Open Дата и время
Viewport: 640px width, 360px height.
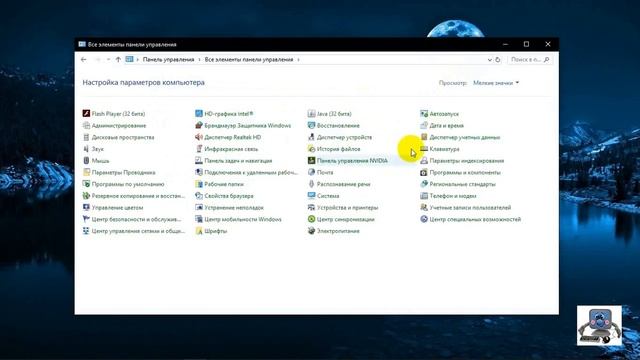click(442, 125)
